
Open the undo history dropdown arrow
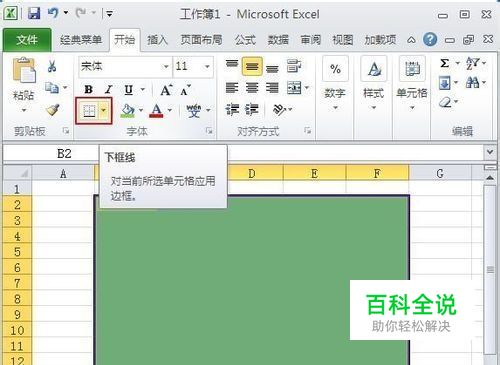tap(66, 13)
